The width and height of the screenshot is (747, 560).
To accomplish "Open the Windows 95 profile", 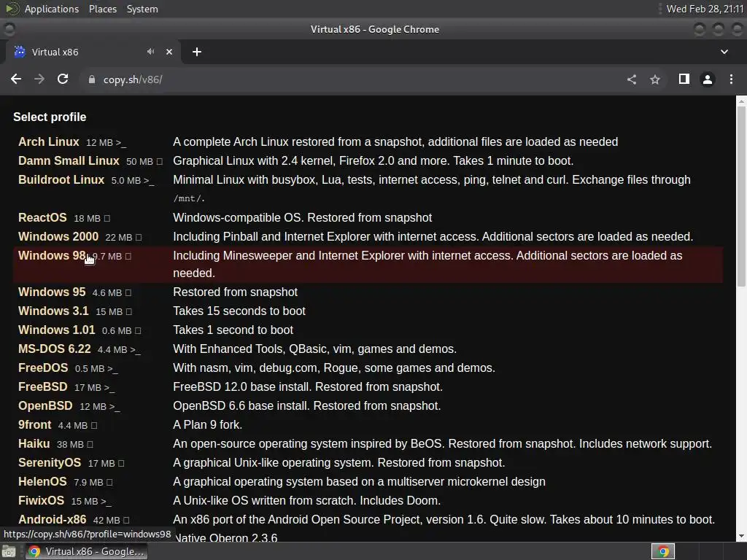I will (52, 292).
